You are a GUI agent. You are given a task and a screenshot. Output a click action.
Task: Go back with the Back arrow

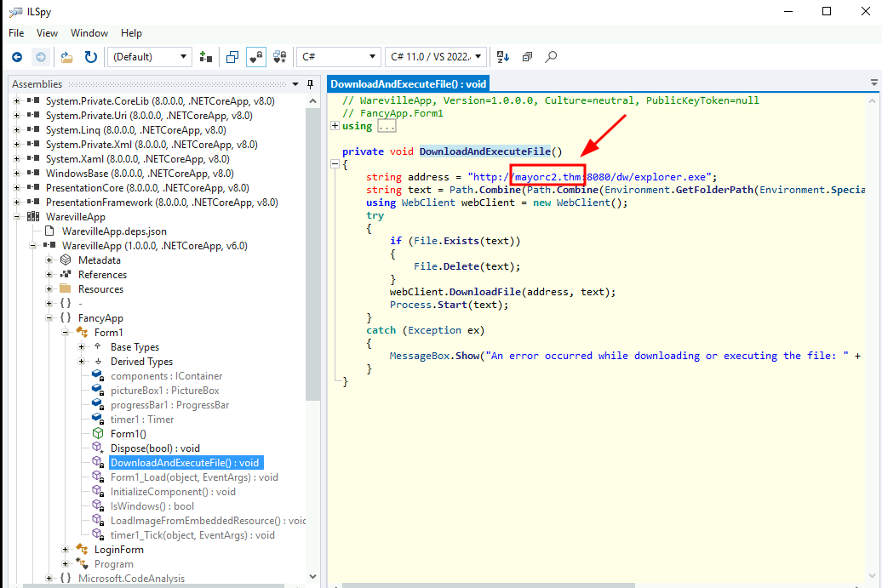(x=17, y=57)
